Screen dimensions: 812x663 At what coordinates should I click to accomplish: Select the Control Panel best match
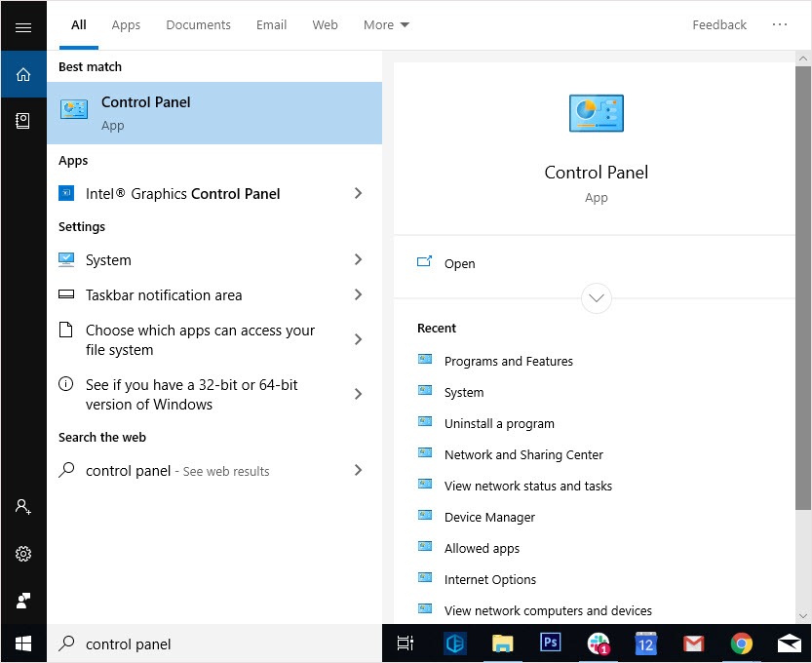tap(214, 113)
